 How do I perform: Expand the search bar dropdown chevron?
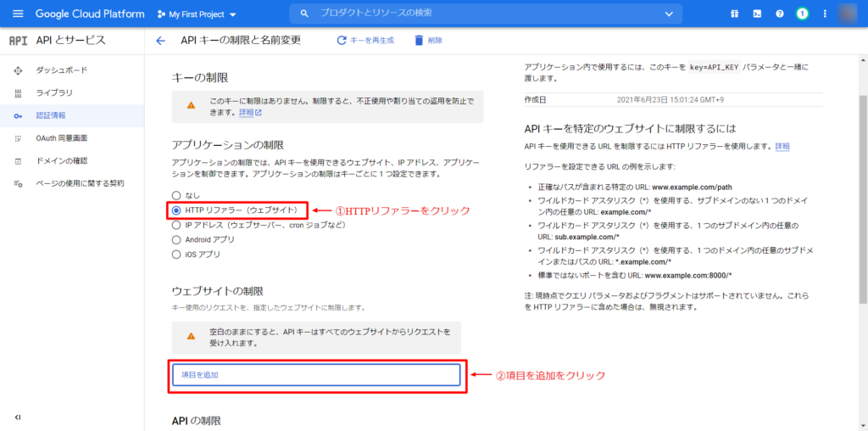pos(670,14)
